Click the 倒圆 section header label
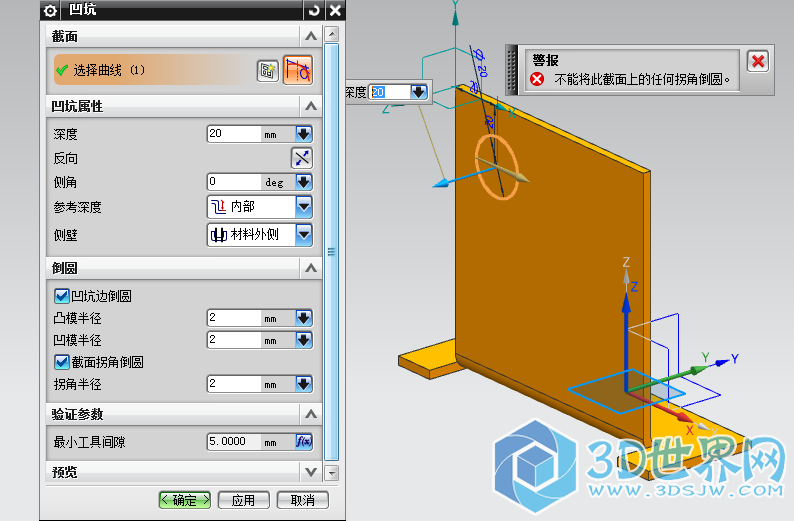This screenshot has height=521, width=794. tap(64, 268)
